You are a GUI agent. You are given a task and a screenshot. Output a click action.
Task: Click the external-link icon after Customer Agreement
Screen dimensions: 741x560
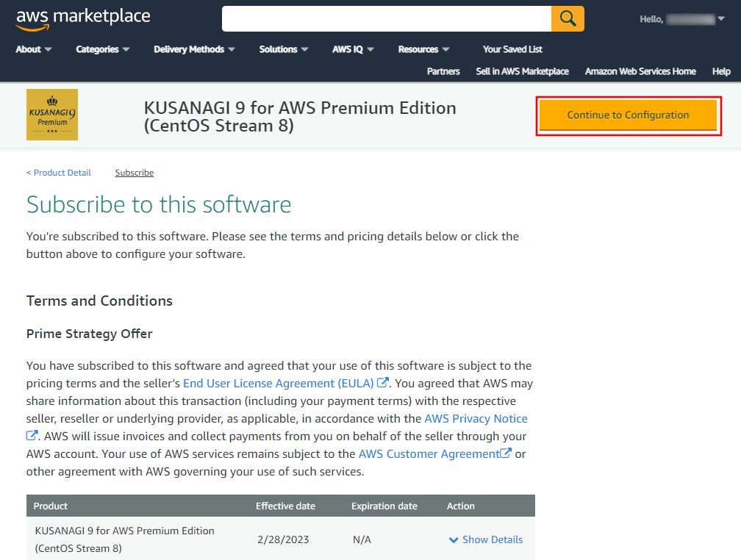pos(506,453)
